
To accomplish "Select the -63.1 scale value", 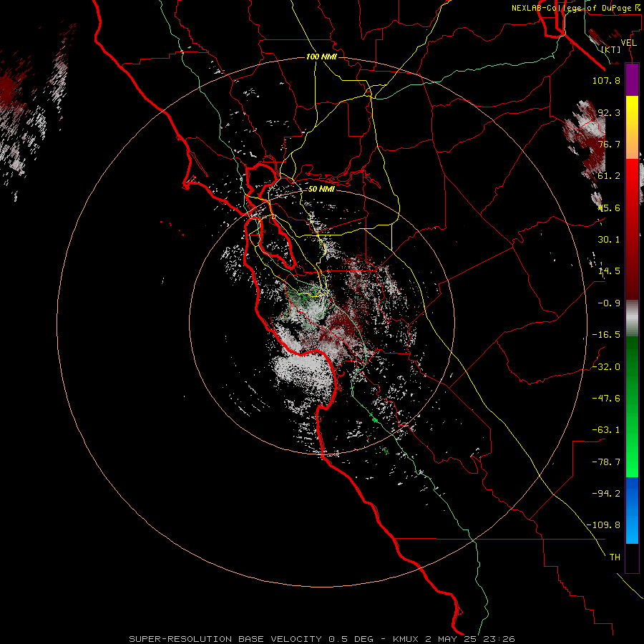I will tap(606, 430).
